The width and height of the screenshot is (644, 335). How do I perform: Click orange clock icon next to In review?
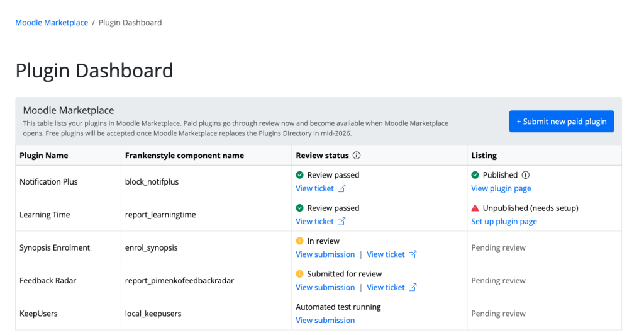coord(300,241)
